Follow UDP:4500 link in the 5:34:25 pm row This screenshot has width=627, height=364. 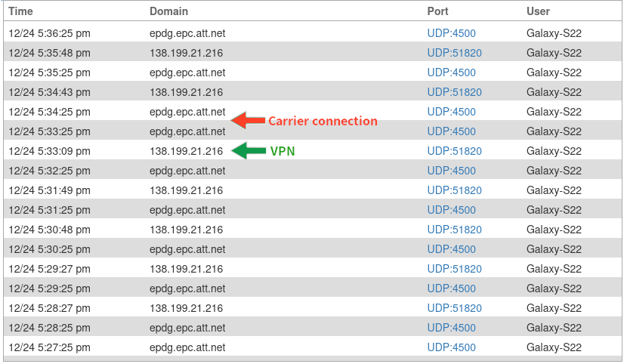pos(451,112)
